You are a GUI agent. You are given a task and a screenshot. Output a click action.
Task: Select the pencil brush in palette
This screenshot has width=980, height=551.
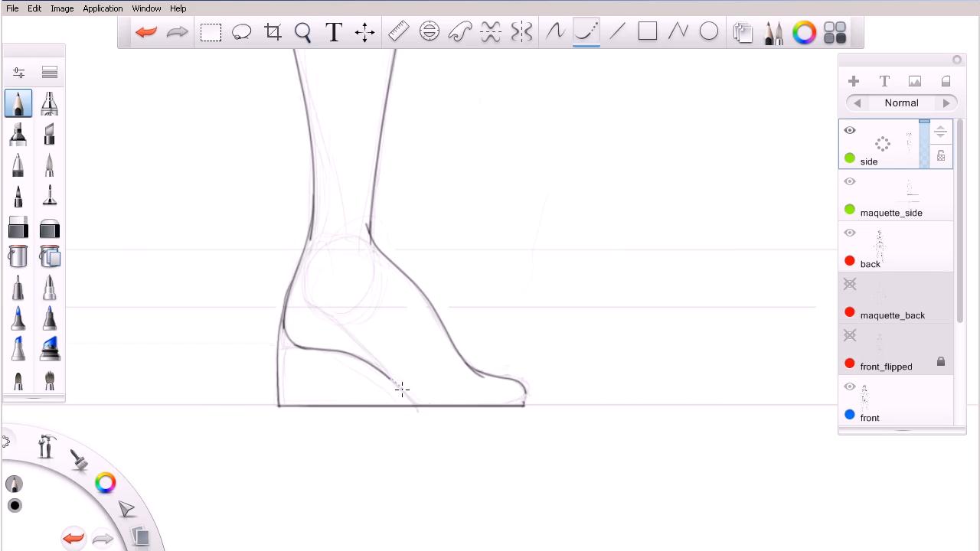(x=18, y=103)
